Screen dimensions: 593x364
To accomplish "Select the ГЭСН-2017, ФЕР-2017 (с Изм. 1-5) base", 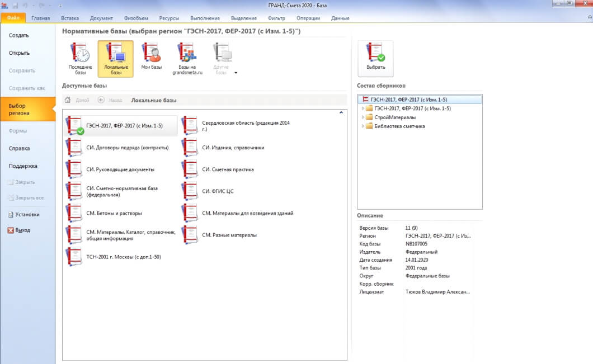I will click(121, 125).
